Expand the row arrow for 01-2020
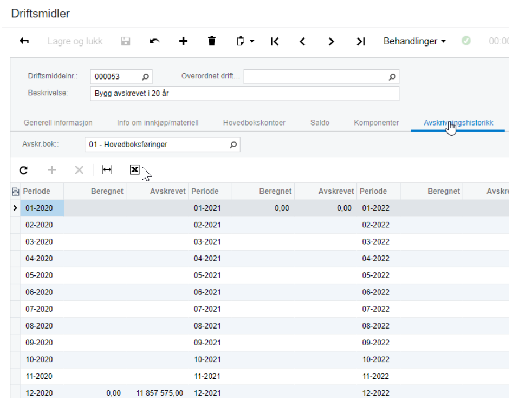 pyautogui.click(x=15, y=208)
